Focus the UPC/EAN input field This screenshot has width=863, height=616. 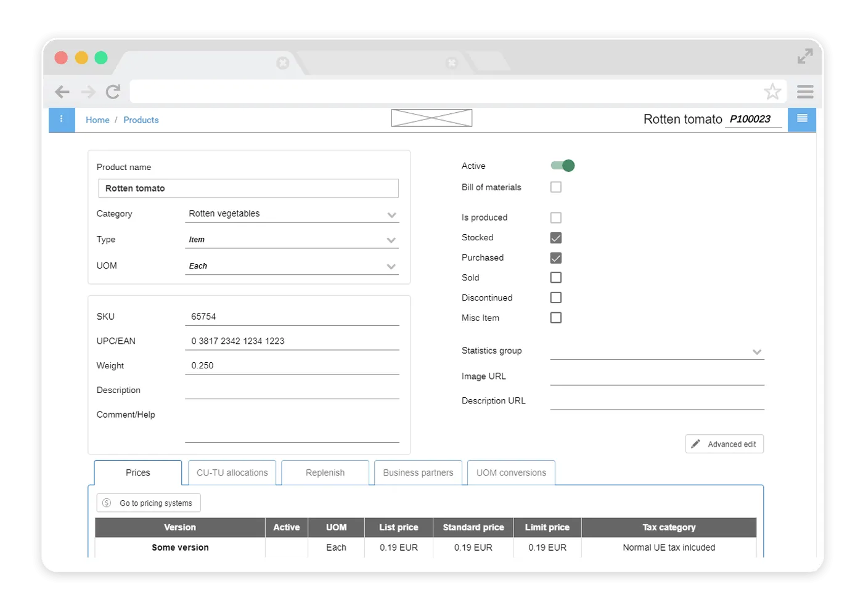(x=292, y=341)
